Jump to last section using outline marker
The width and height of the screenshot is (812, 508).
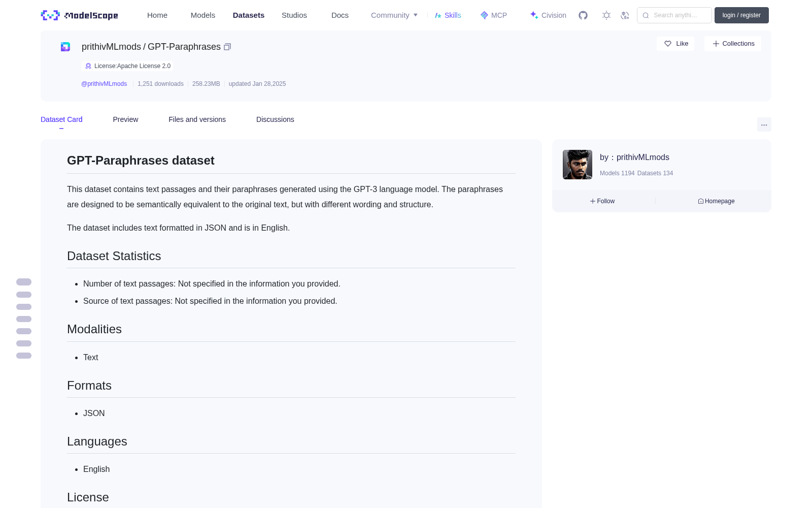(x=24, y=356)
